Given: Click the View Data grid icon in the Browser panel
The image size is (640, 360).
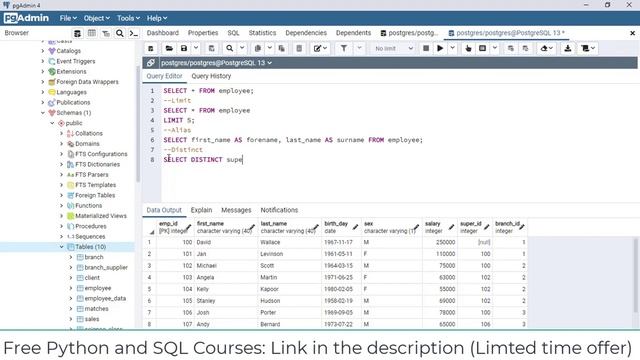Looking at the screenshot, I should [x=92, y=33].
